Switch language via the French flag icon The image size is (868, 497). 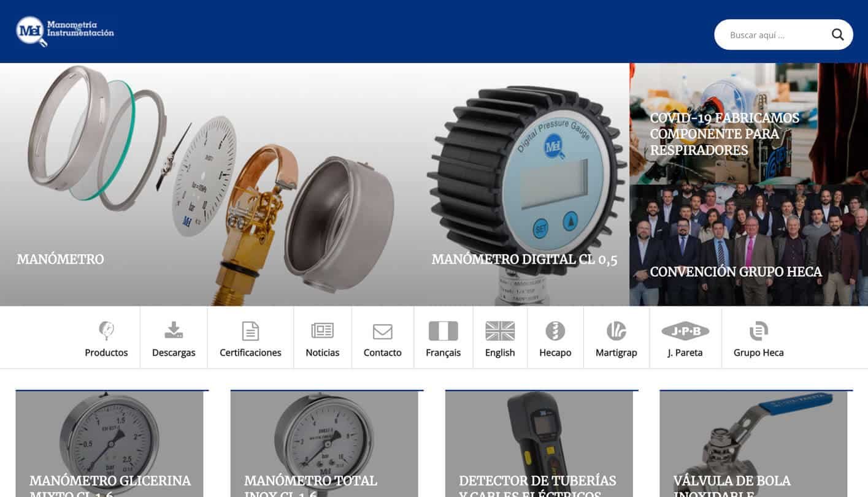click(x=443, y=331)
